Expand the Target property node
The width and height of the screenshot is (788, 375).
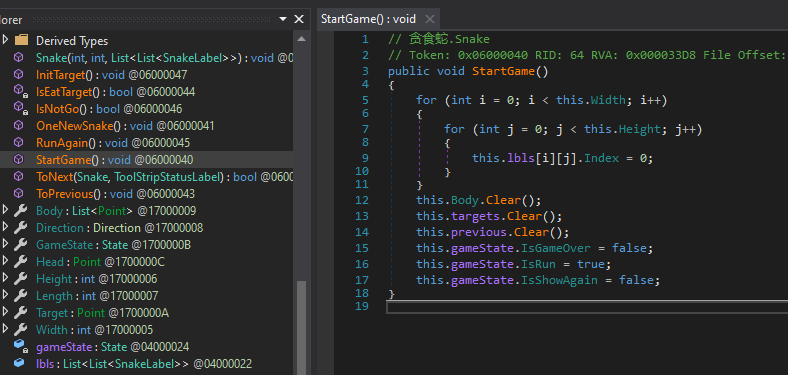[6, 313]
